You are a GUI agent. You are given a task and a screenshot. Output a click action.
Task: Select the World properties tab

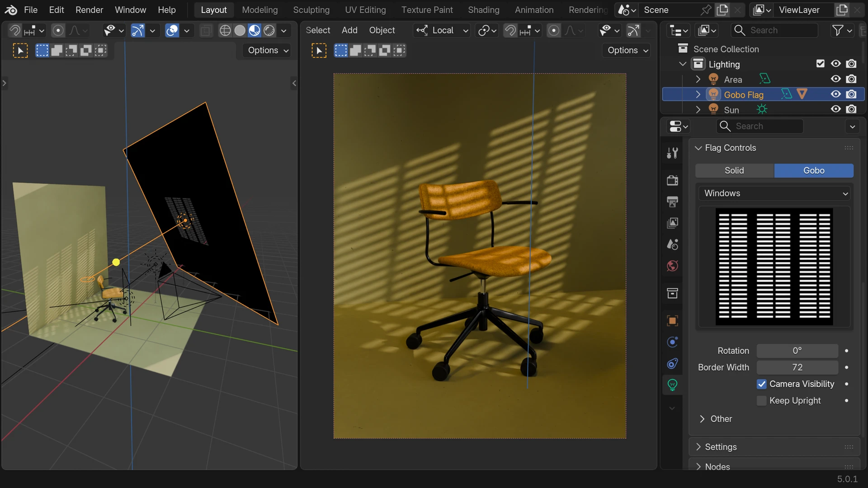(672, 266)
